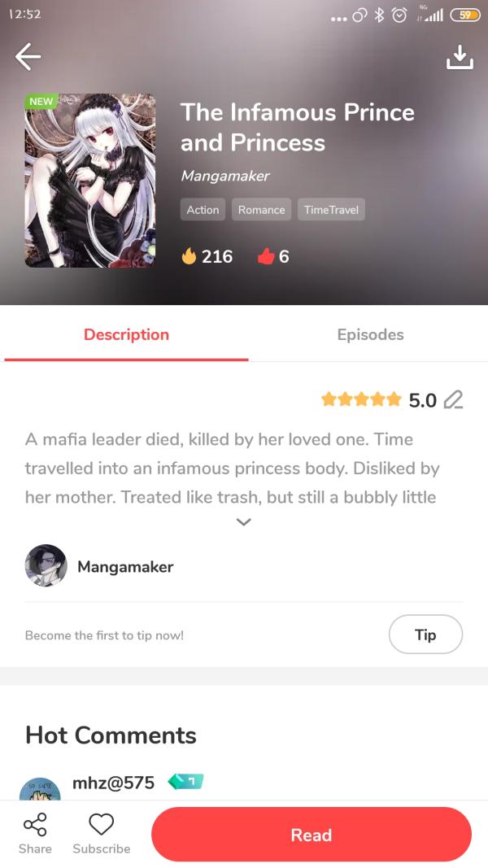
Task: Open the manga cover thumbnail
Action: 90,181
